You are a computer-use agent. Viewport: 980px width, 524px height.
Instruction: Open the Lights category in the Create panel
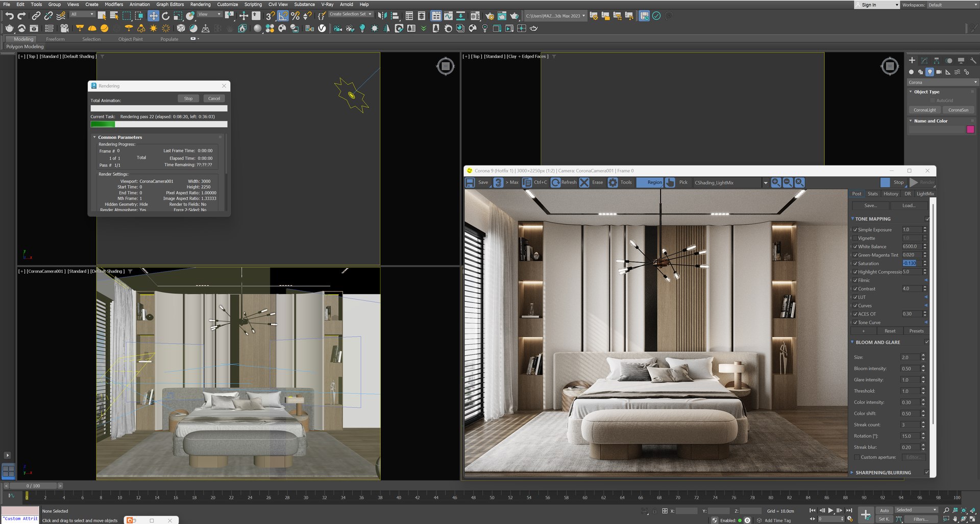929,72
